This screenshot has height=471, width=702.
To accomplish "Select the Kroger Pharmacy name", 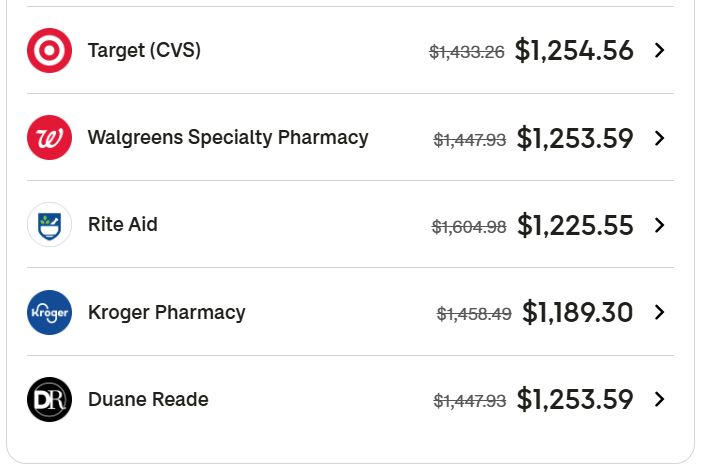I will tap(167, 313).
